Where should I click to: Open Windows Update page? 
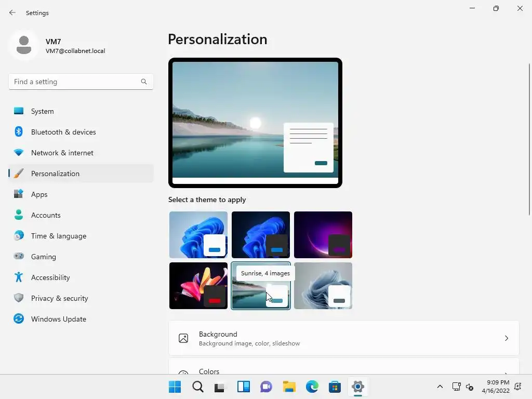pos(81,319)
